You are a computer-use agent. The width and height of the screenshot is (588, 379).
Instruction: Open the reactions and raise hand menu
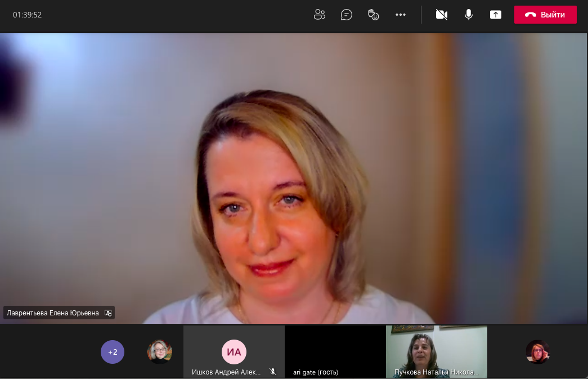(x=374, y=15)
